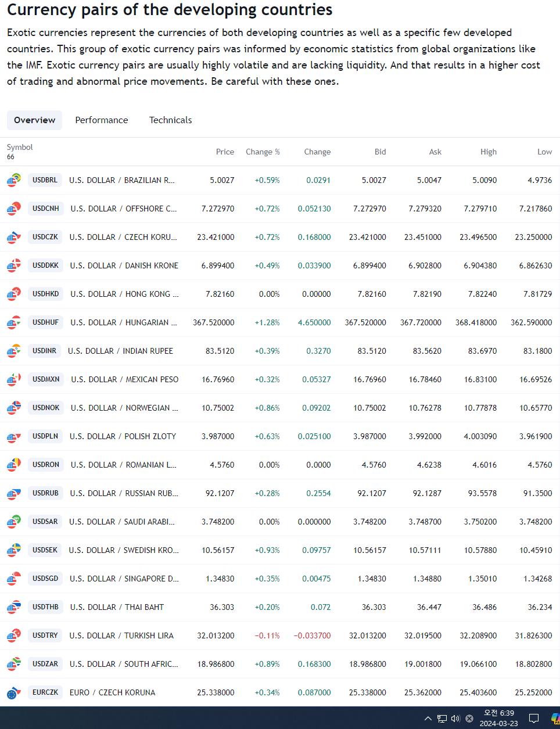Click the EURCZK flag pair icon

14,692
